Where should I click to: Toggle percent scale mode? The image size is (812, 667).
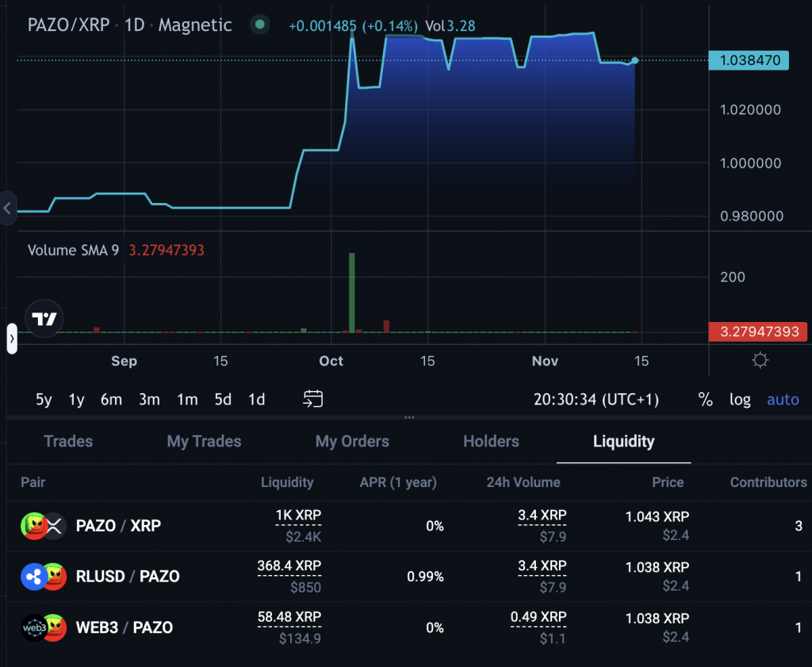coord(705,400)
